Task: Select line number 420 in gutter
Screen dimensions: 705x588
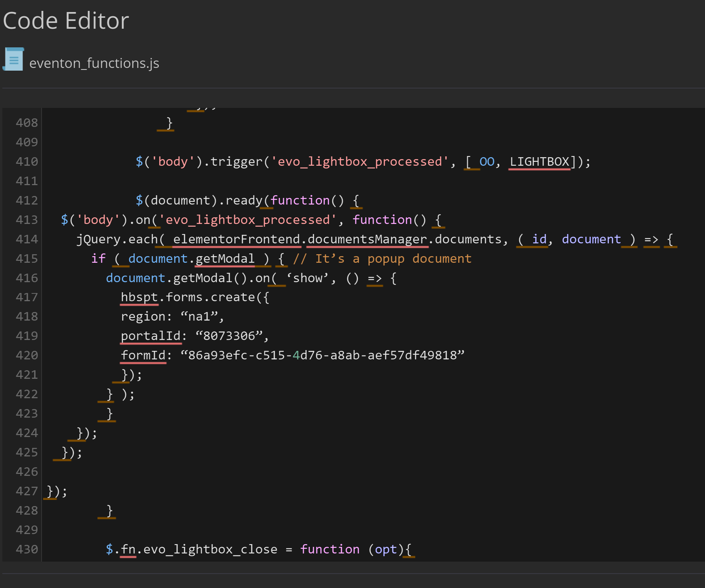Action: coord(27,355)
